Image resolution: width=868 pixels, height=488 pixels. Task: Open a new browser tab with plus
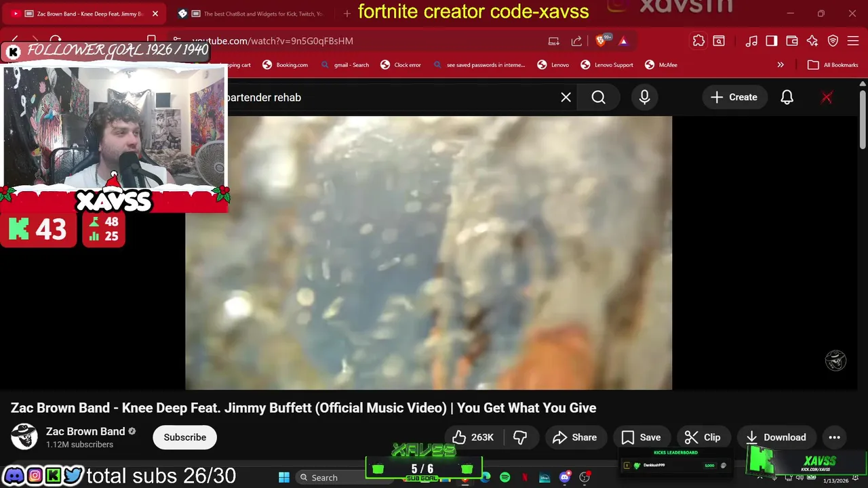347,14
